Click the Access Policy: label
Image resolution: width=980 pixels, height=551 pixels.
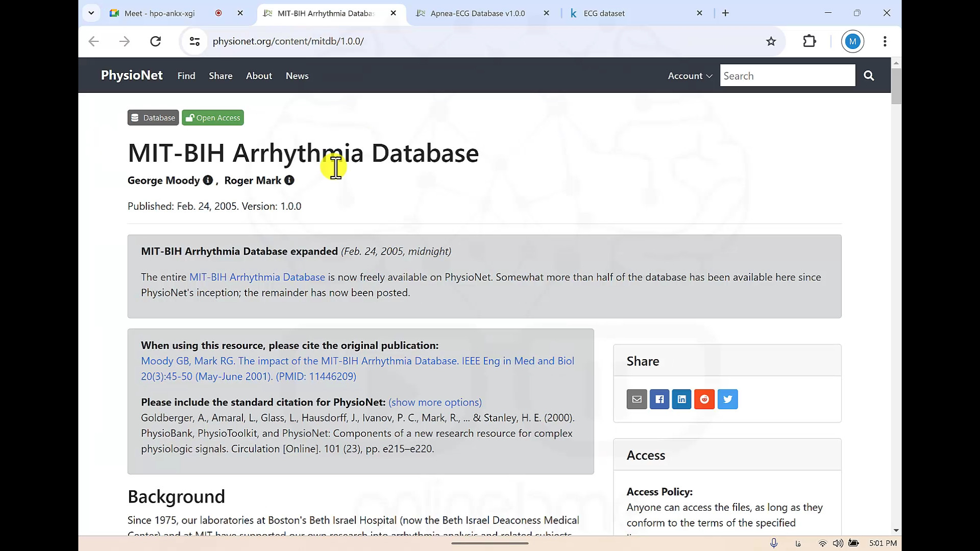pyautogui.click(x=659, y=492)
